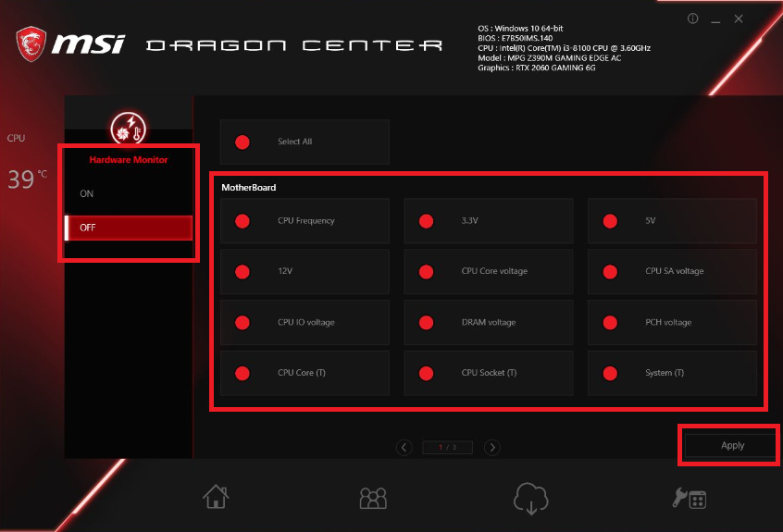Viewport: 783px width, 532px height.
Task: Click the page indicator 1 / 3
Action: [448, 448]
